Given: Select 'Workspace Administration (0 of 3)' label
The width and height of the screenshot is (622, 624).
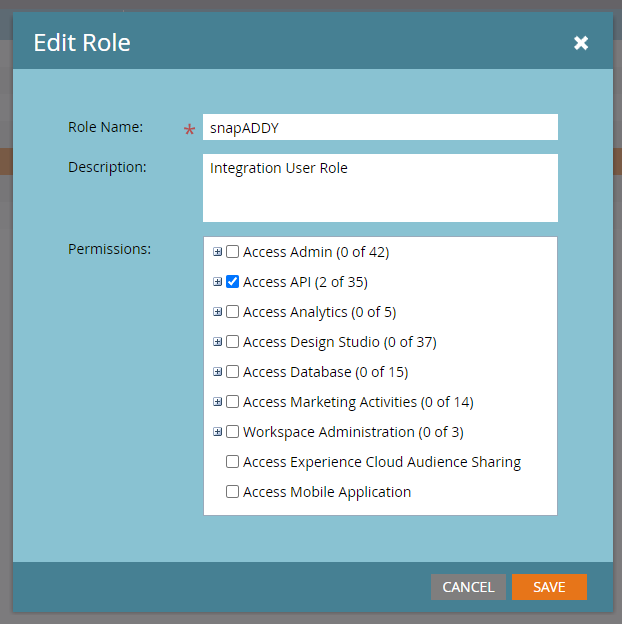Looking at the screenshot, I should pyautogui.click(x=353, y=432).
